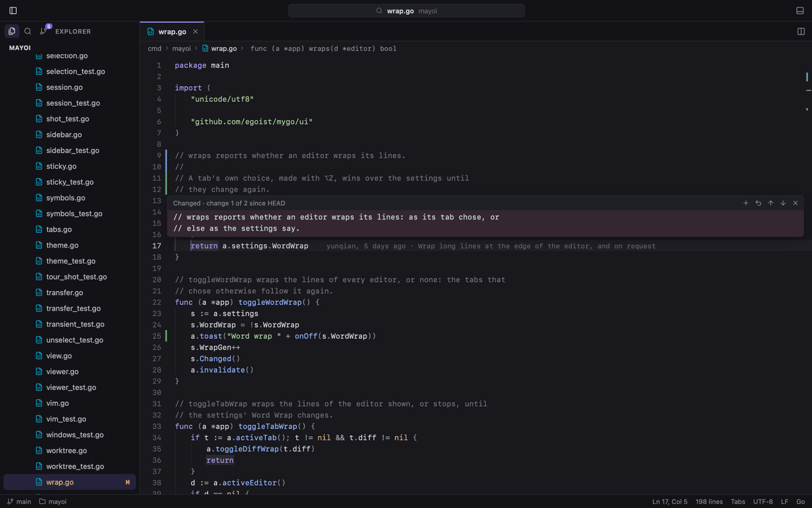Select the wrap.go editor tab
The height and width of the screenshot is (508, 812).
pos(172,31)
